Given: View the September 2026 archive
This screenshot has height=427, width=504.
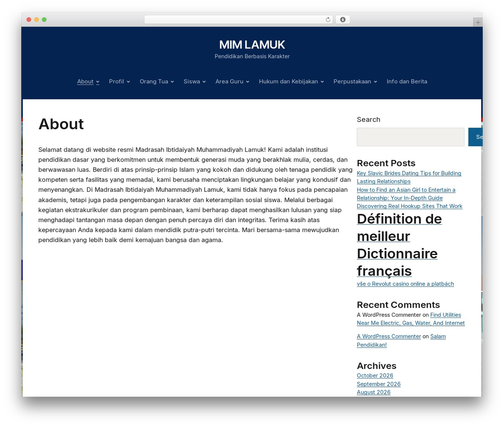Looking at the screenshot, I should [378, 384].
